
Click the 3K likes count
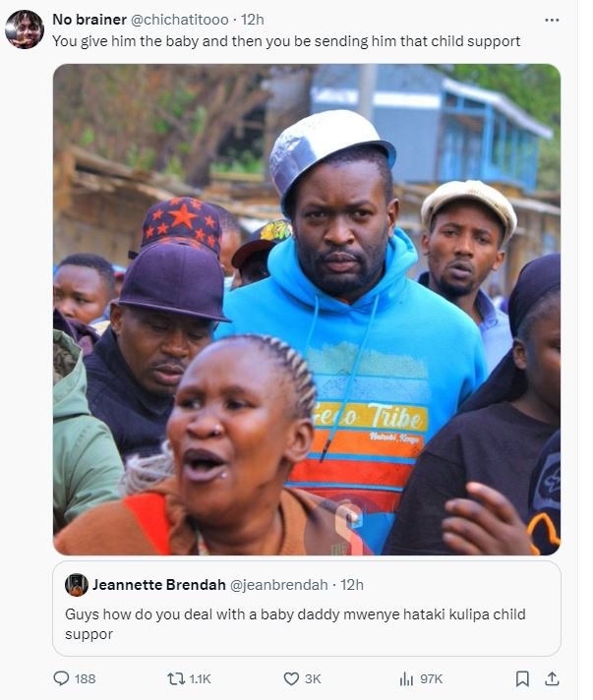pos(313,679)
